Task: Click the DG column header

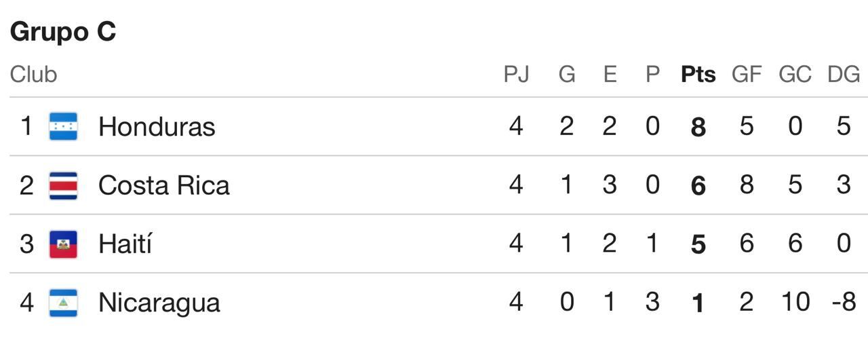Action: 844,74
